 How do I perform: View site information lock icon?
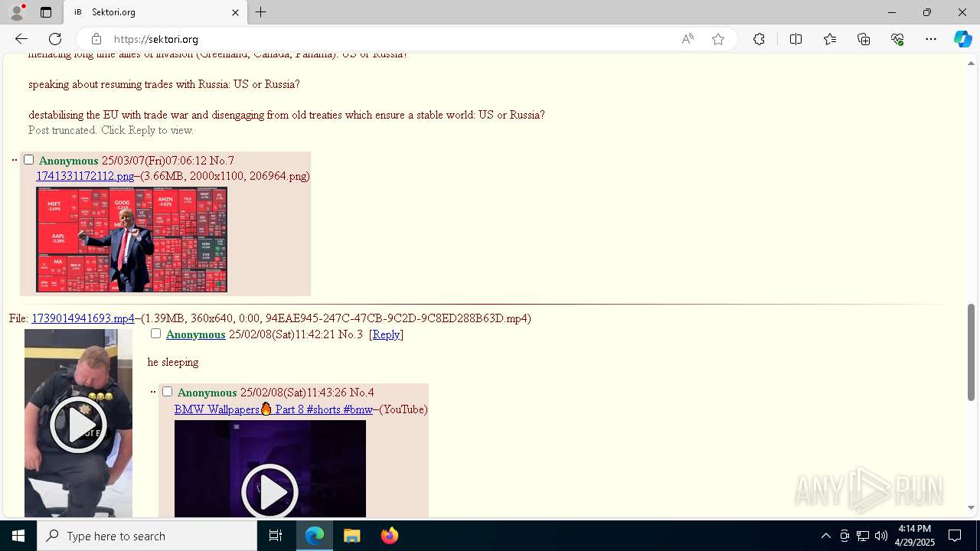pyautogui.click(x=96, y=39)
